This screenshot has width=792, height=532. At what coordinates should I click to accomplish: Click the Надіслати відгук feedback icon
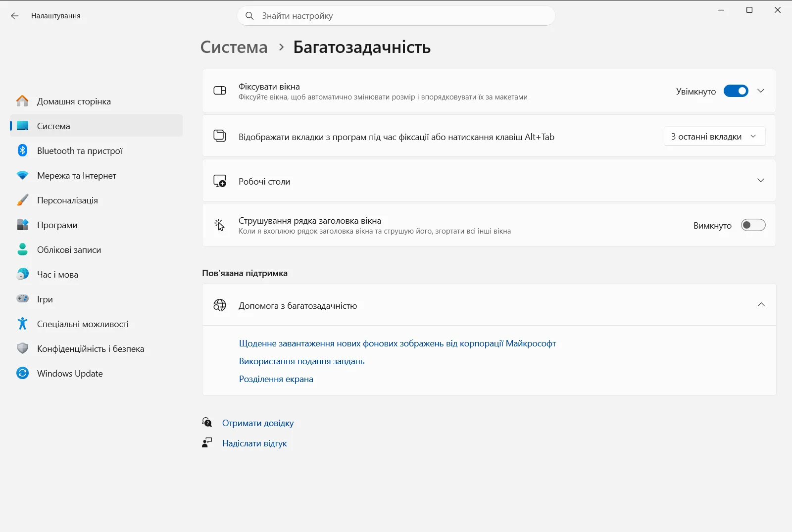[207, 442]
